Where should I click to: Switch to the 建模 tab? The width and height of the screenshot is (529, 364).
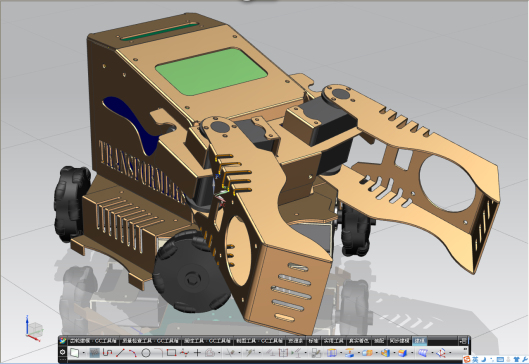click(x=419, y=341)
